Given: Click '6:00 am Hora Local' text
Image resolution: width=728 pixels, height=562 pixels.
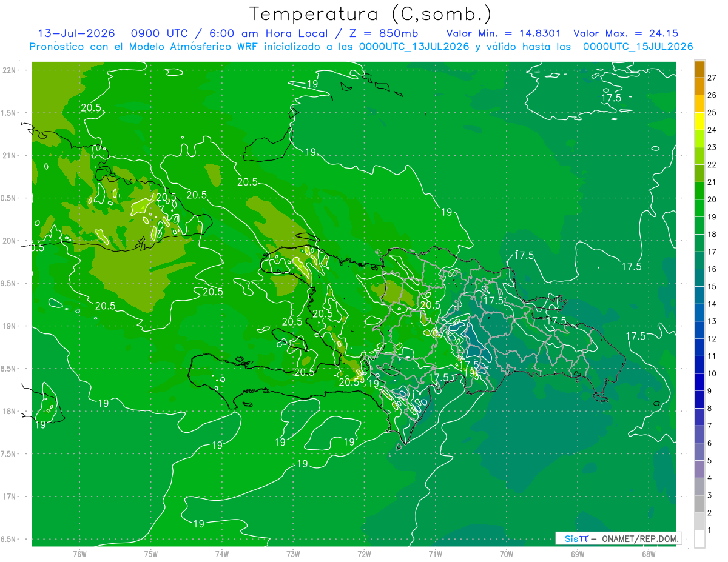Looking at the screenshot, I should [269, 33].
